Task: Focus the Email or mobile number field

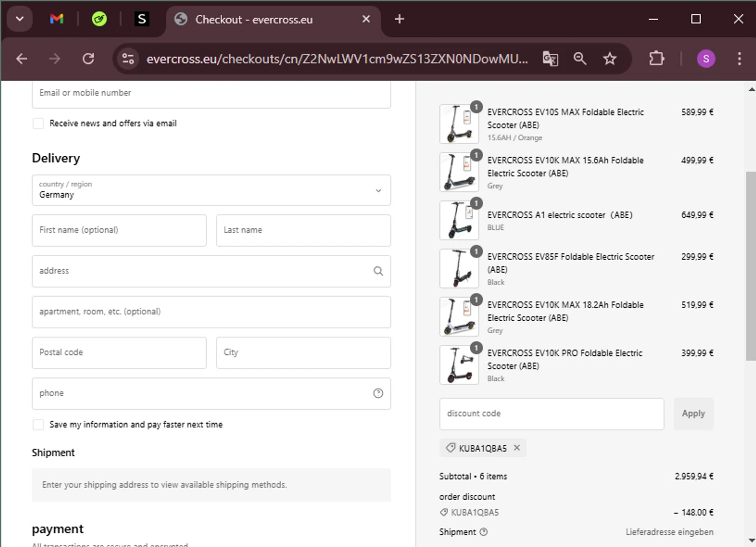Action: [211, 94]
